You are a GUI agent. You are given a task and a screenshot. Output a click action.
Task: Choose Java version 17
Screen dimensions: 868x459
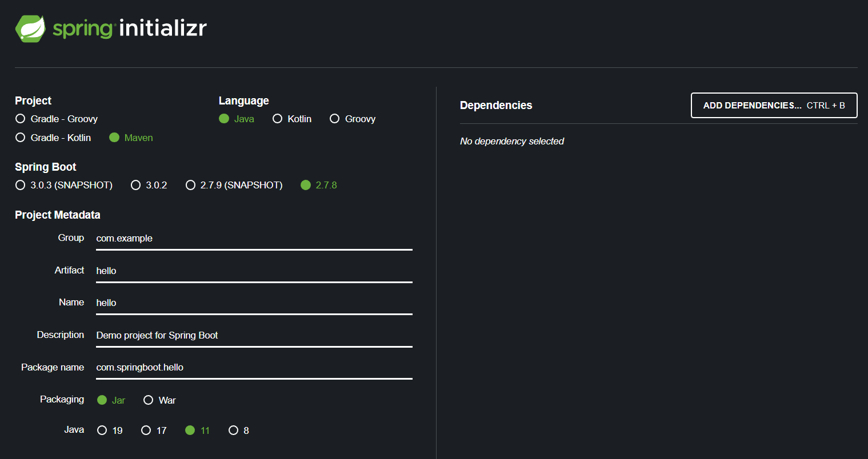coord(154,430)
